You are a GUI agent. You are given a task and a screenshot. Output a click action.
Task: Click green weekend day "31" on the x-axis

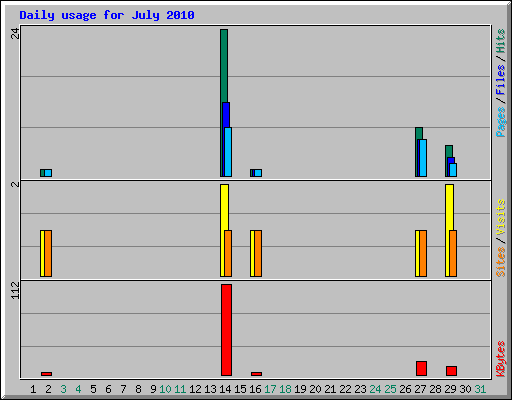pos(480,389)
